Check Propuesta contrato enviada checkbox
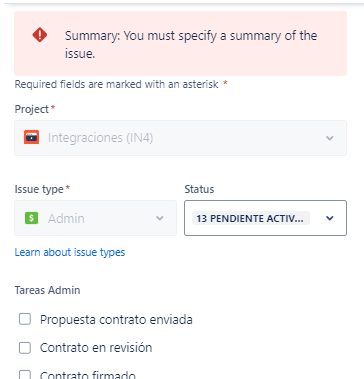Viewport: 364px width, 379px height. [x=25, y=319]
